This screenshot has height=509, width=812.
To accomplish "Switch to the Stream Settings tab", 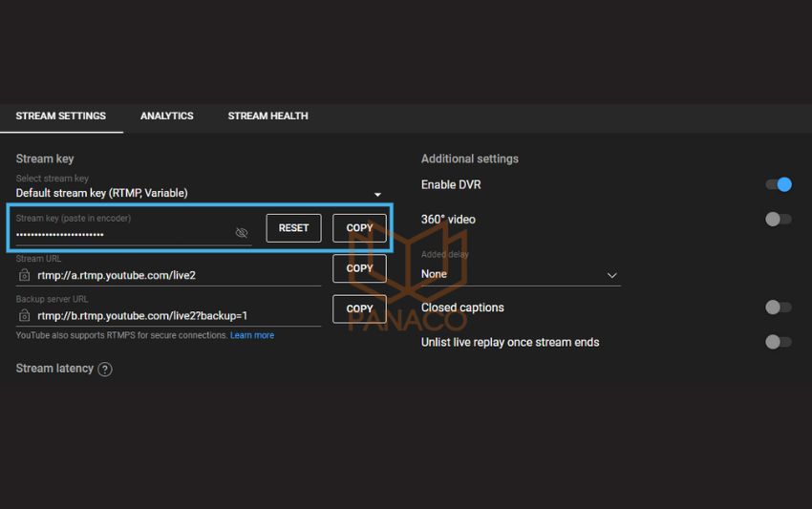I will pyautogui.click(x=61, y=116).
